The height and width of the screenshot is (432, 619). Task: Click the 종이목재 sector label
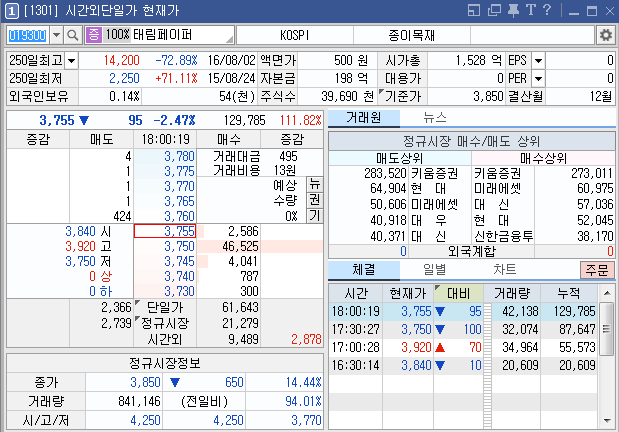point(412,36)
